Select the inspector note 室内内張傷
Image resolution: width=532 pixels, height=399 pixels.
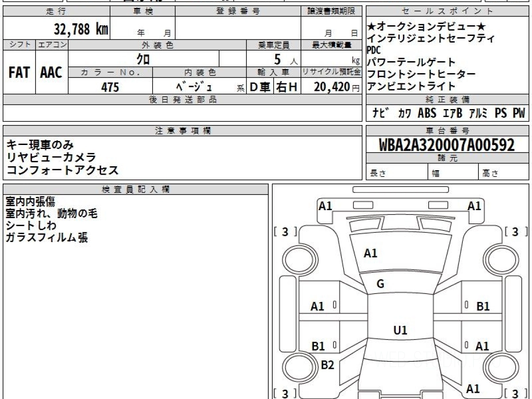[x=30, y=201]
